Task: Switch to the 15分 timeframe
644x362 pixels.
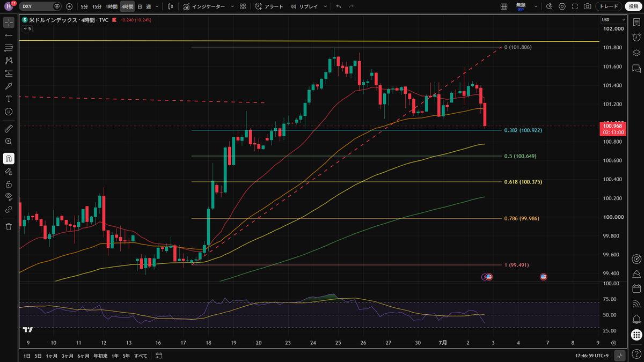Action: [97, 6]
